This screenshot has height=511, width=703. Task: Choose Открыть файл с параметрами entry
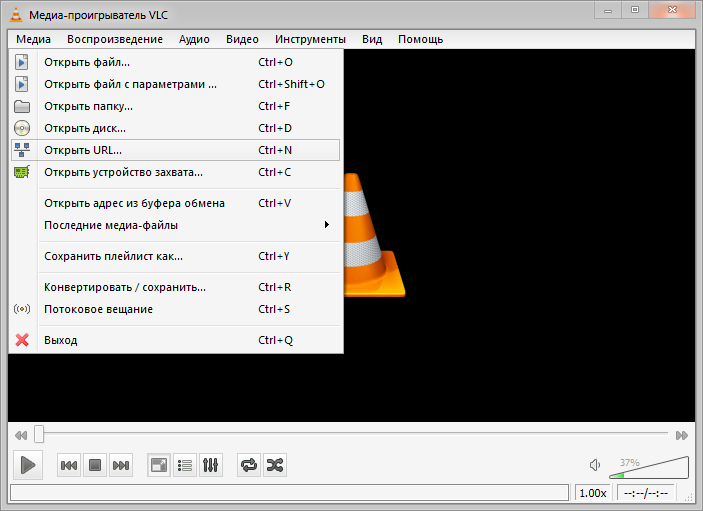pyautogui.click(x=176, y=84)
